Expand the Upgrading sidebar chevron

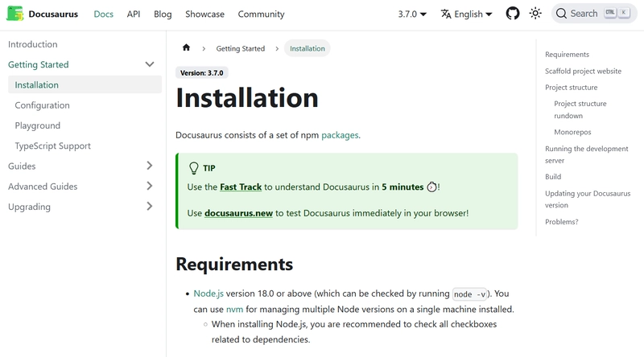click(x=149, y=207)
